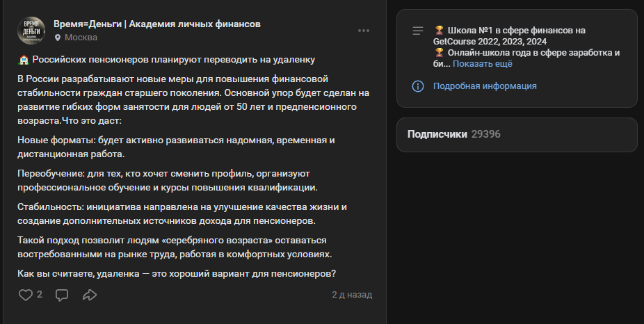This screenshot has width=644, height=324.
Task: Open the three-dot post options menu
Action: coord(364,31)
